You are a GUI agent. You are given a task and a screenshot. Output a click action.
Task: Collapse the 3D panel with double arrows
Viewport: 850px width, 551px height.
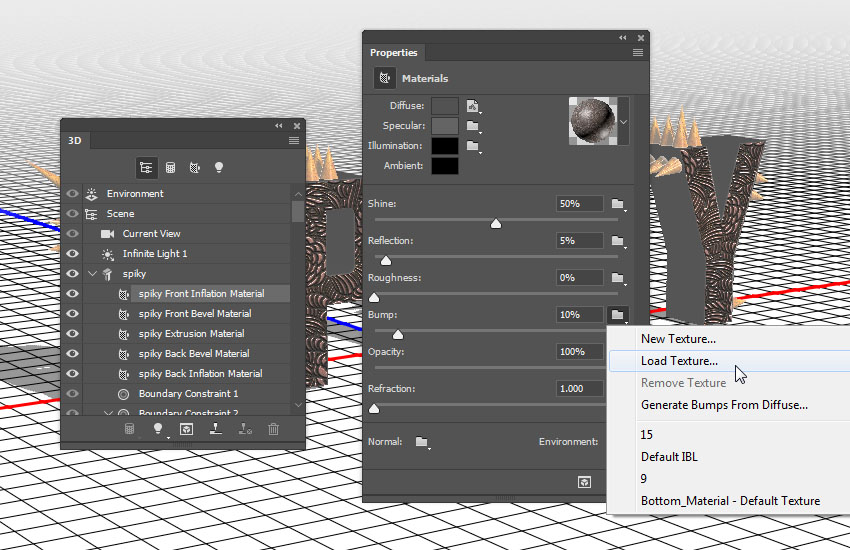point(279,126)
